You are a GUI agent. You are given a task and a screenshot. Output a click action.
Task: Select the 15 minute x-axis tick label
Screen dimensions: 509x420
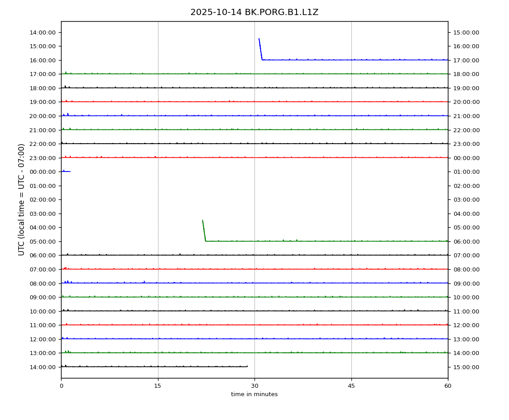click(158, 386)
